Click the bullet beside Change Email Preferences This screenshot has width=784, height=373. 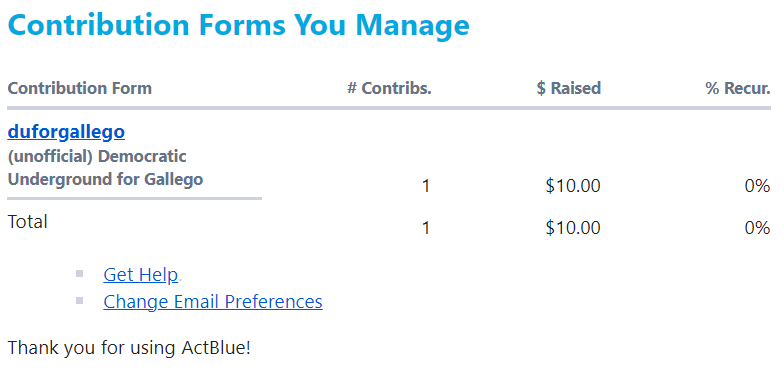[x=79, y=300]
